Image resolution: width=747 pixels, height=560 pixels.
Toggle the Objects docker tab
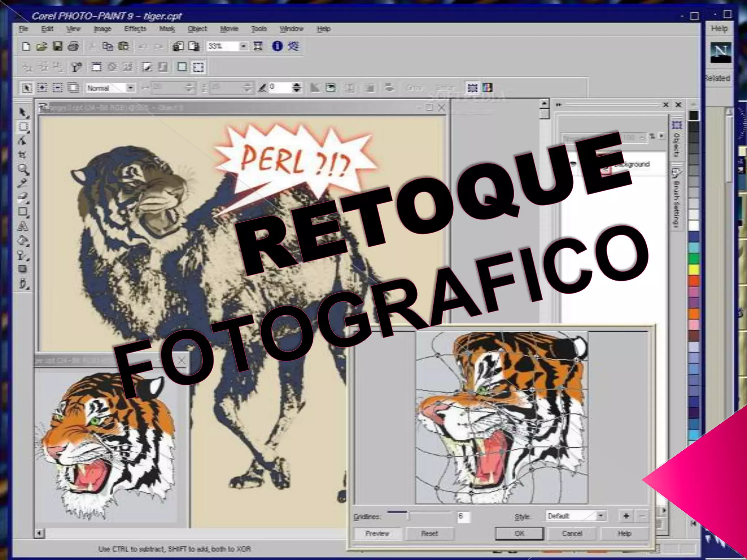677,140
